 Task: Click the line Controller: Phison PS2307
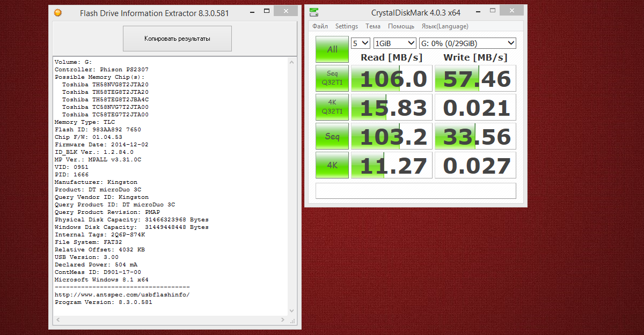tap(101, 70)
